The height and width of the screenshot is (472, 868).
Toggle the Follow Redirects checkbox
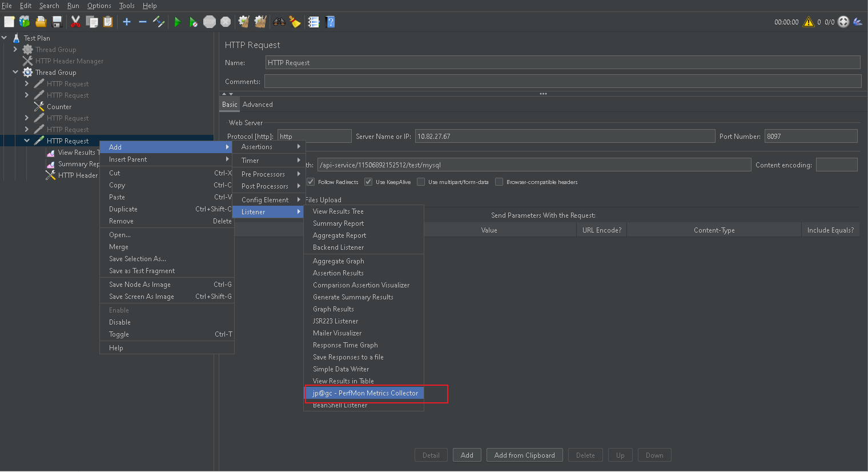coord(311,182)
